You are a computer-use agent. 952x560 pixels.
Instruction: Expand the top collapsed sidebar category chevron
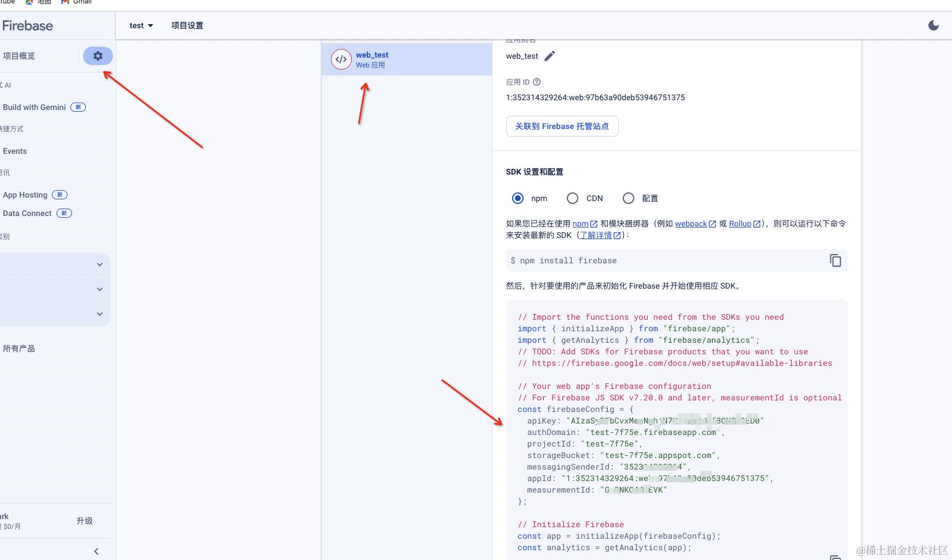100,264
